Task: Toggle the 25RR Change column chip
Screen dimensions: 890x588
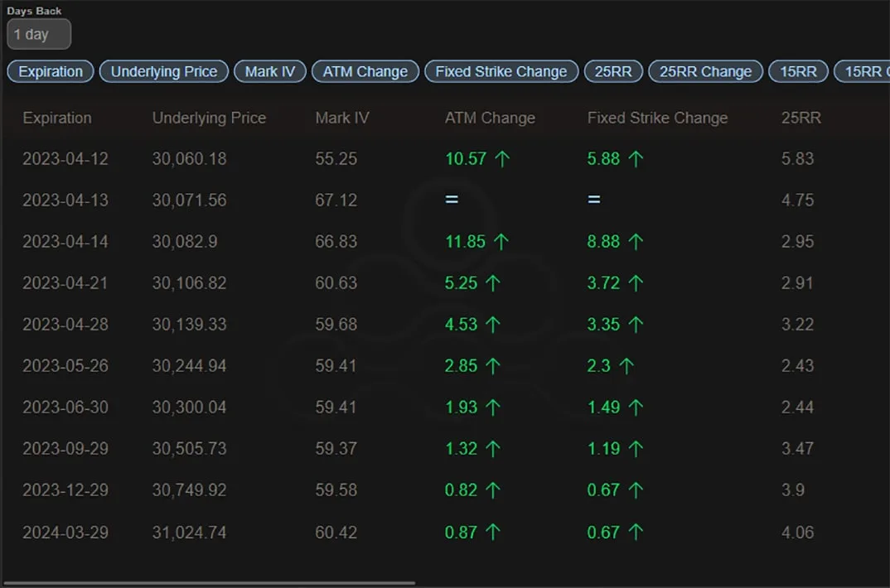Action: coord(705,71)
